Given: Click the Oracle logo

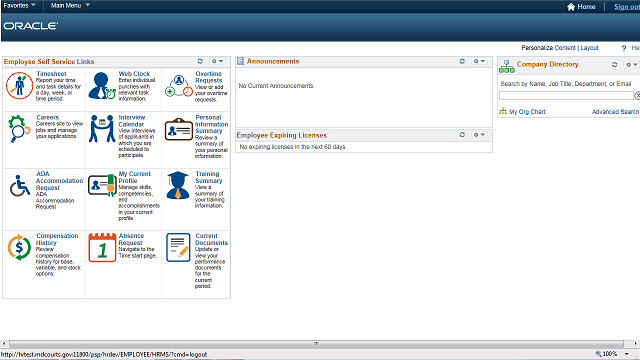Looking at the screenshot, I should point(31,26).
